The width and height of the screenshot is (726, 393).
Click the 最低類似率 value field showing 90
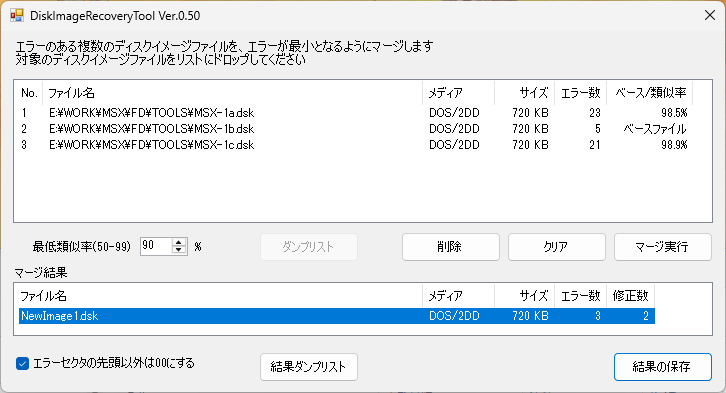point(156,246)
